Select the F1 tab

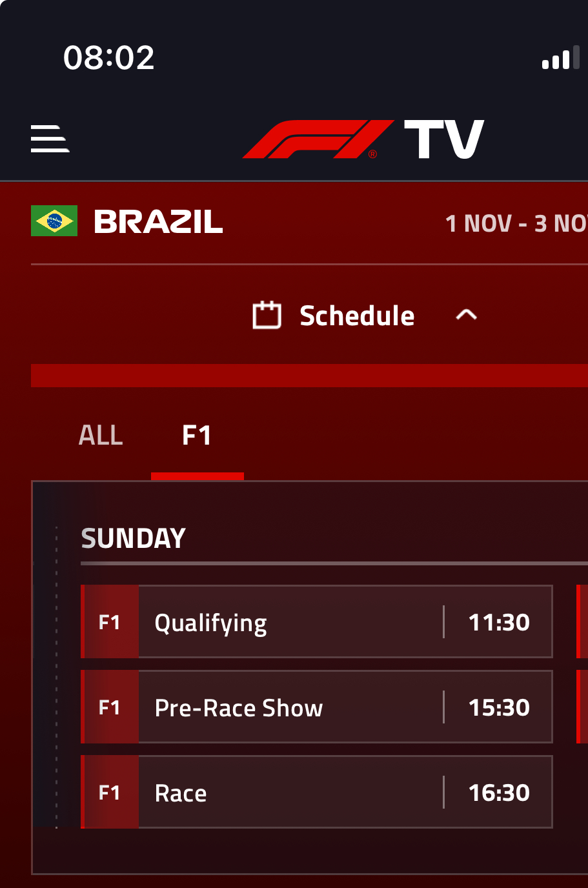(x=197, y=436)
